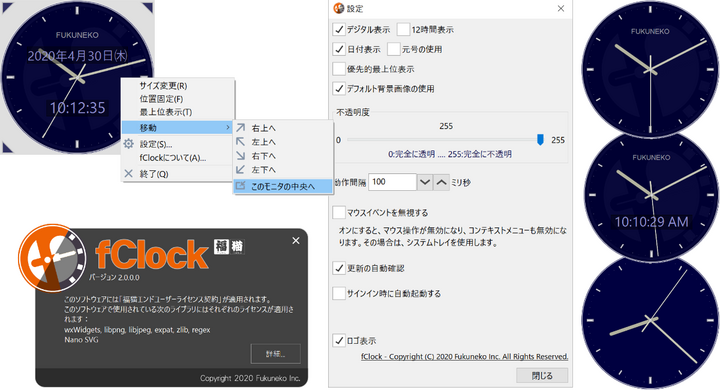Toggle the デジタル表示 checkbox
The height and width of the screenshot is (390, 720).
click(x=339, y=29)
